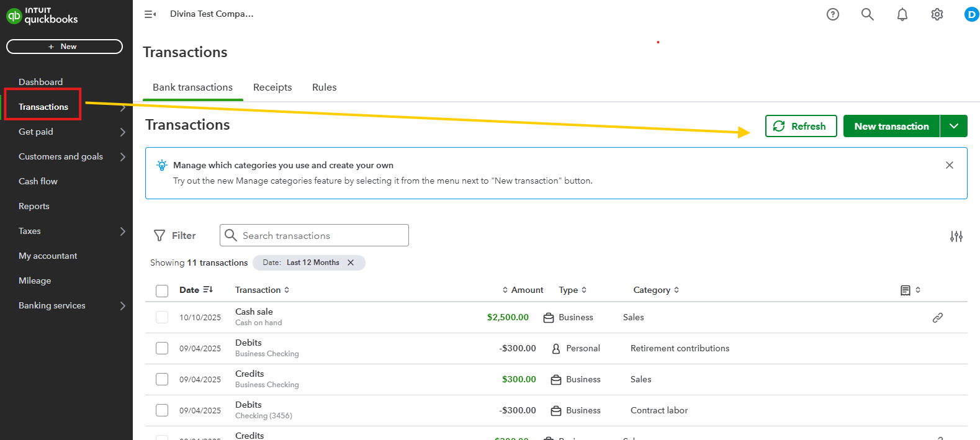Image resolution: width=980 pixels, height=440 pixels.
Task: Open the user profile avatar D
Action: tap(971, 14)
